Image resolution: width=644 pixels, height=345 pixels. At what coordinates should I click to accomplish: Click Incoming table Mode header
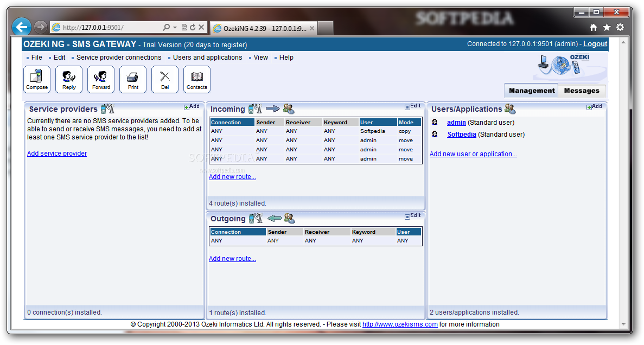click(410, 123)
